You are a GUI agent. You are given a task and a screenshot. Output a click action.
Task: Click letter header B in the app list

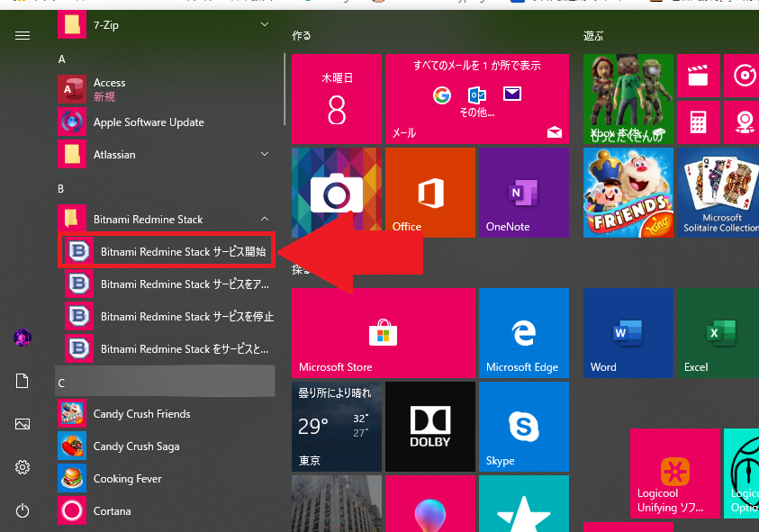tap(61, 188)
